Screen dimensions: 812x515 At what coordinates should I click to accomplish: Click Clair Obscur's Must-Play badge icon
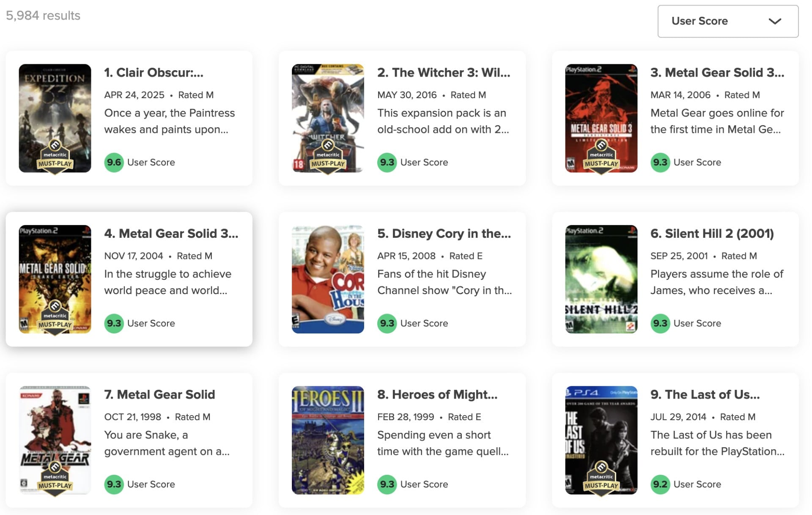point(55,156)
